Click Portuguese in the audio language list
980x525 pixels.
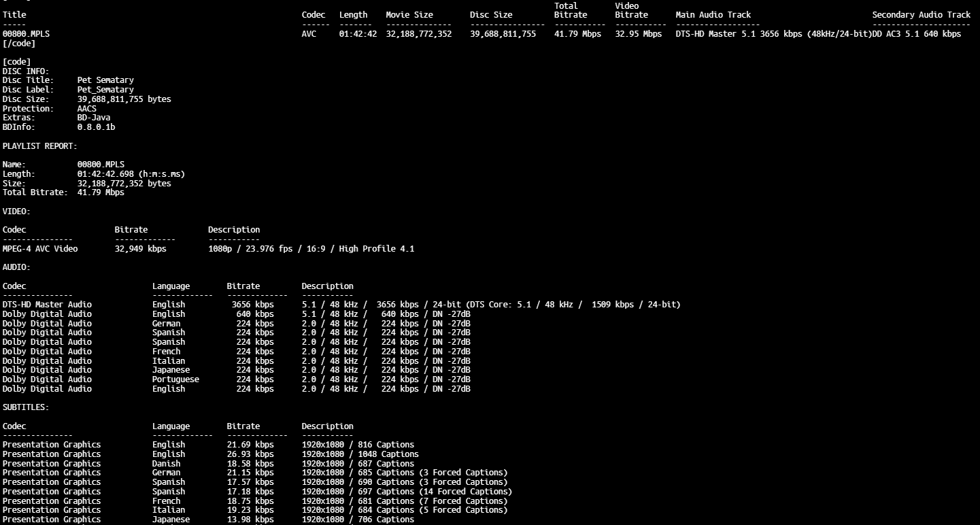pos(175,379)
